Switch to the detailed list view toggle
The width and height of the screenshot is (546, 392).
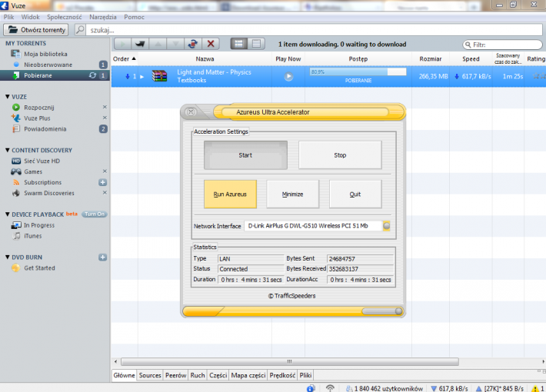[x=239, y=44]
